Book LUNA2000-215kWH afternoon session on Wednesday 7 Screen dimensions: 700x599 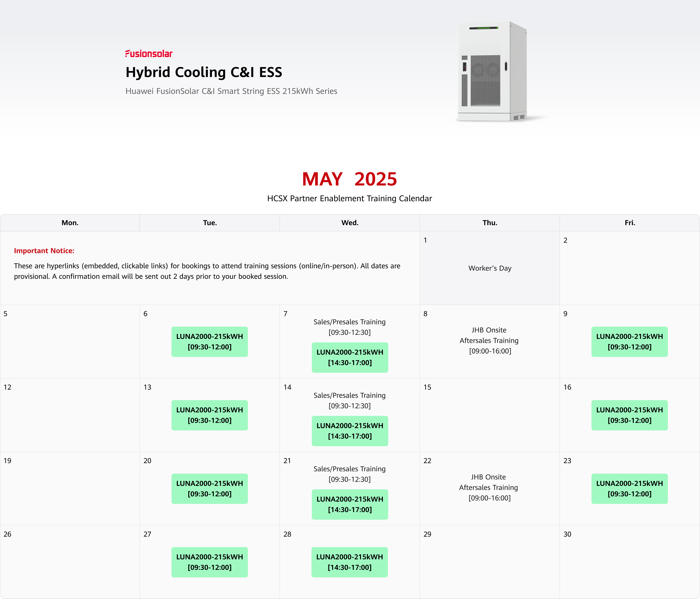coord(350,357)
